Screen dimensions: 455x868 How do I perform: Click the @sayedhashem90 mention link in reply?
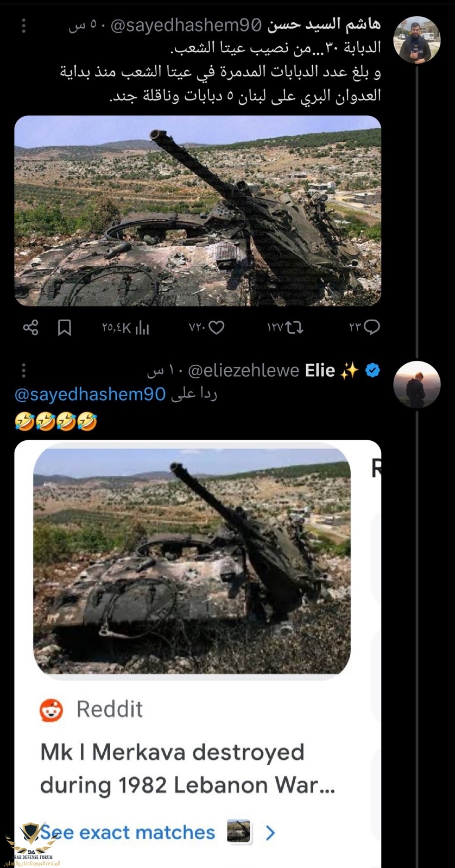coord(90,395)
